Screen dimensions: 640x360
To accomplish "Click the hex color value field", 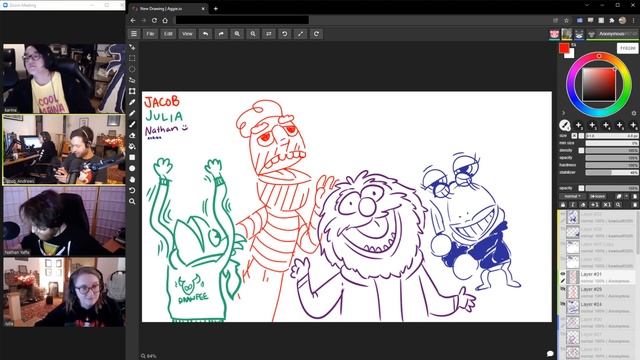I will (x=627, y=48).
